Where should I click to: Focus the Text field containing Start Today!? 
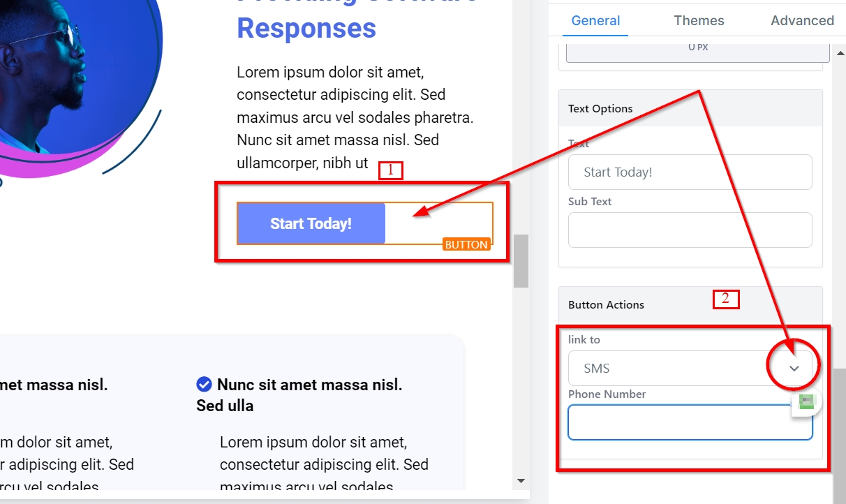[690, 172]
